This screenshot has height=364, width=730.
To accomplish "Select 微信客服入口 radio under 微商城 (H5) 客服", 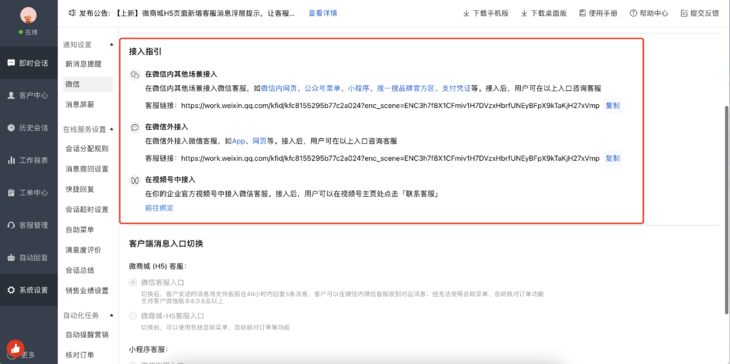I will [x=133, y=282].
